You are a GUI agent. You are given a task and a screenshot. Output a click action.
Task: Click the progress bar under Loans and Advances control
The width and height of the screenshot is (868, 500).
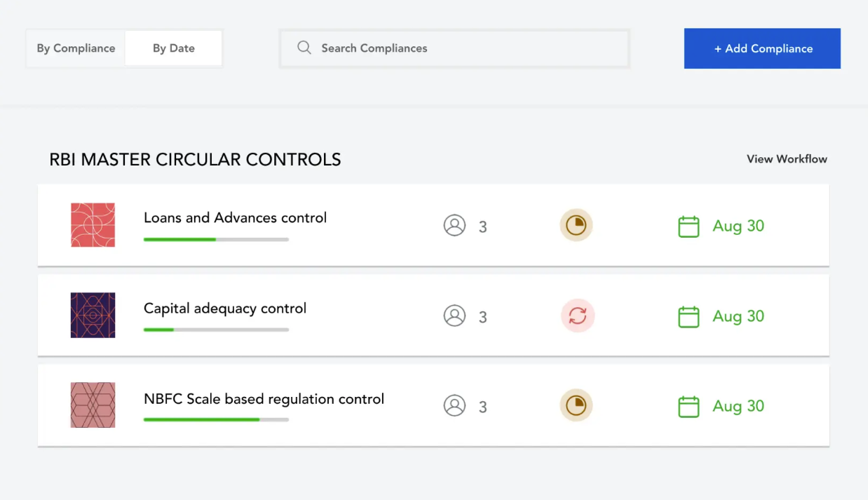point(216,239)
